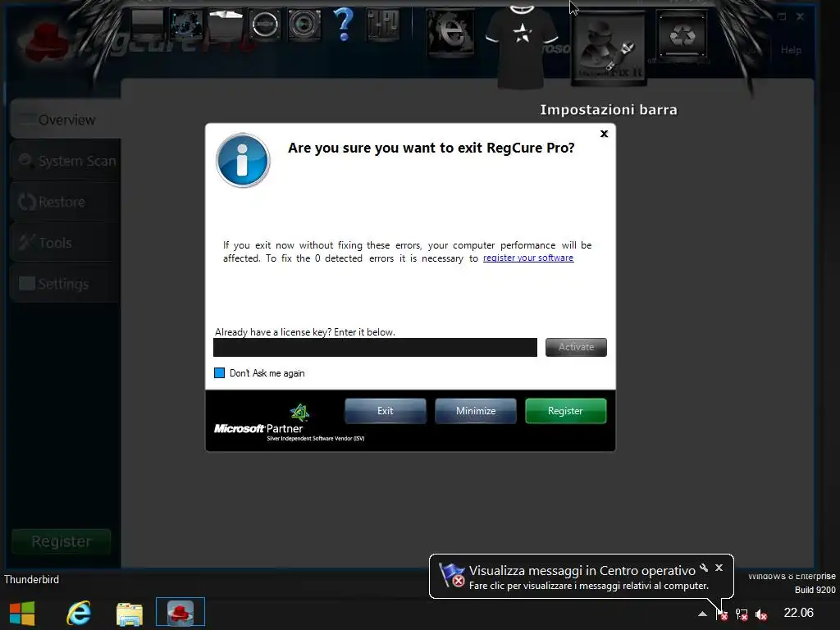Click the taskbar clock showing 22.06
Viewport: 840px width, 630px height.
click(x=798, y=612)
